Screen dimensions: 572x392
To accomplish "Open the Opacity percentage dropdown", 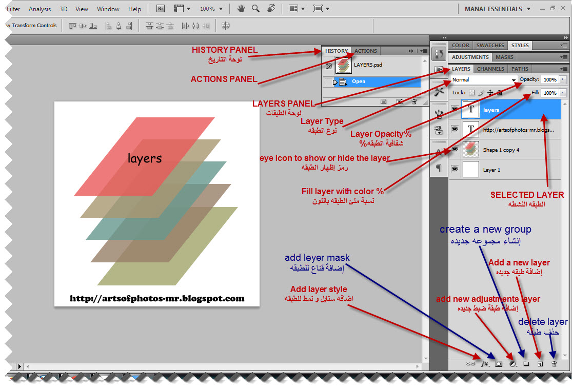I will pos(563,80).
